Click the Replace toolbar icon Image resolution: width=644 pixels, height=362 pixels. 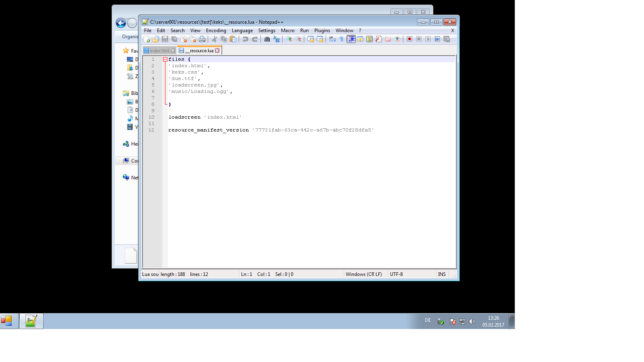click(276, 39)
